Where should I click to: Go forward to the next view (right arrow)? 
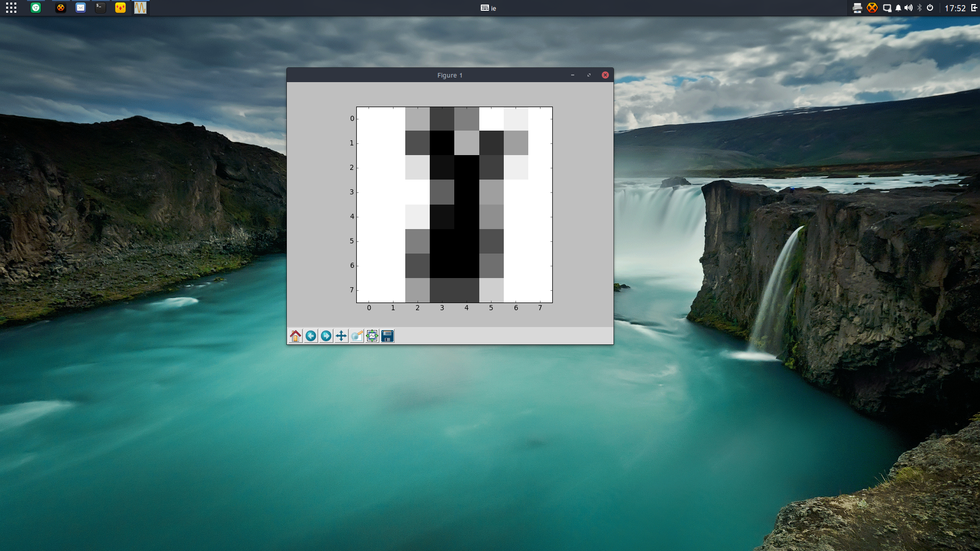(x=326, y=336)
